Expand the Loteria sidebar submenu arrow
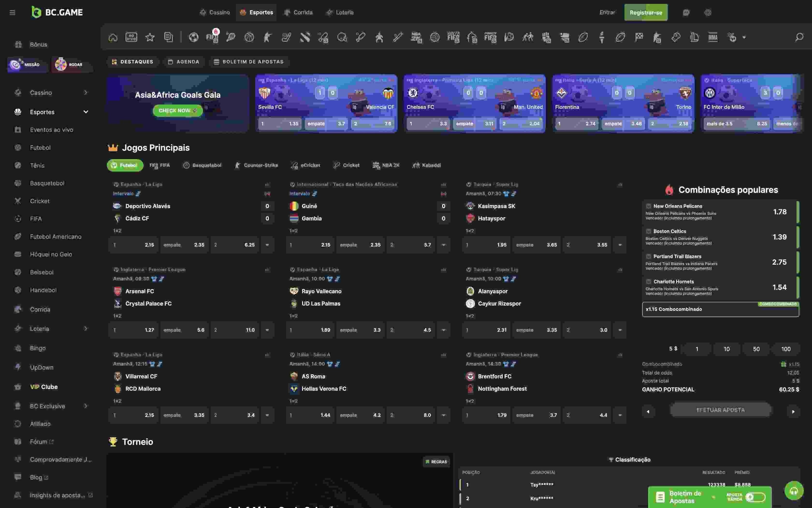812x508 pixels. 86,329
